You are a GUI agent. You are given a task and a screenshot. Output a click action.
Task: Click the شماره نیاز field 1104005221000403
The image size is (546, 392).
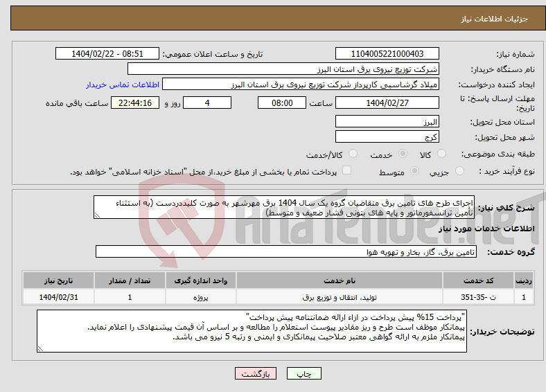(x=387, y=53)
